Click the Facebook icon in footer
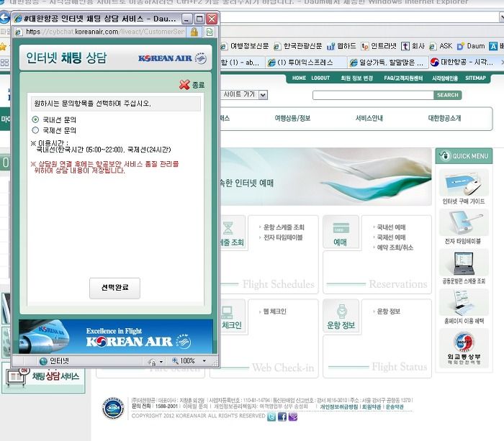This screenshot has height=441, width=504. [x=282, y=417]
